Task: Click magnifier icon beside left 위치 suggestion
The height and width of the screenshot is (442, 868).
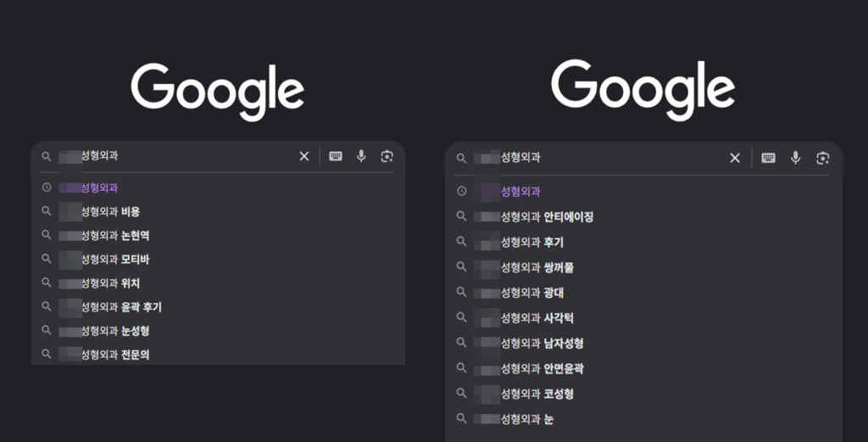Action: [x=47, y=283]
